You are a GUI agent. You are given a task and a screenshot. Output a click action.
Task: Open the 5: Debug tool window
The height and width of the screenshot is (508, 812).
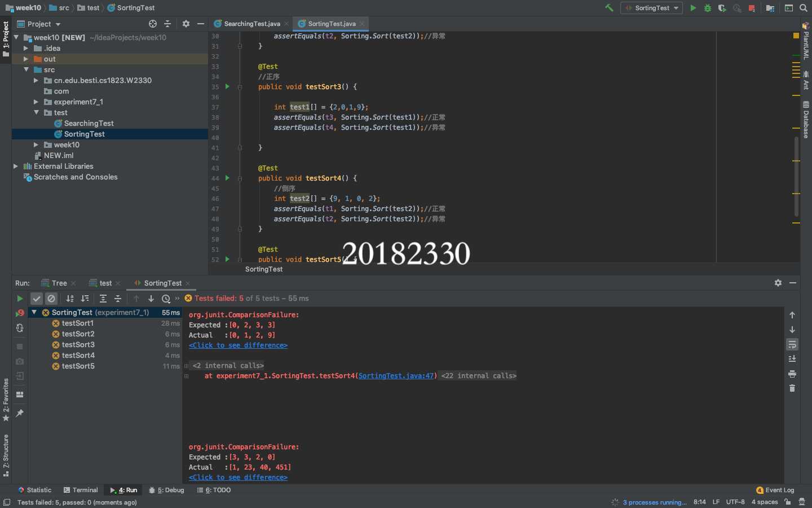pyautogui.click(x=166, y=490)
